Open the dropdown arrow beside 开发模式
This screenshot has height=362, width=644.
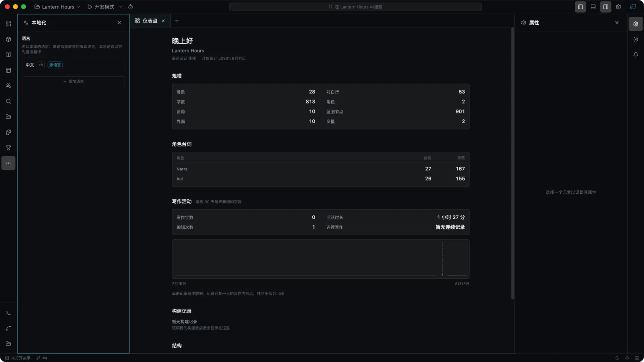pos(121,7)
